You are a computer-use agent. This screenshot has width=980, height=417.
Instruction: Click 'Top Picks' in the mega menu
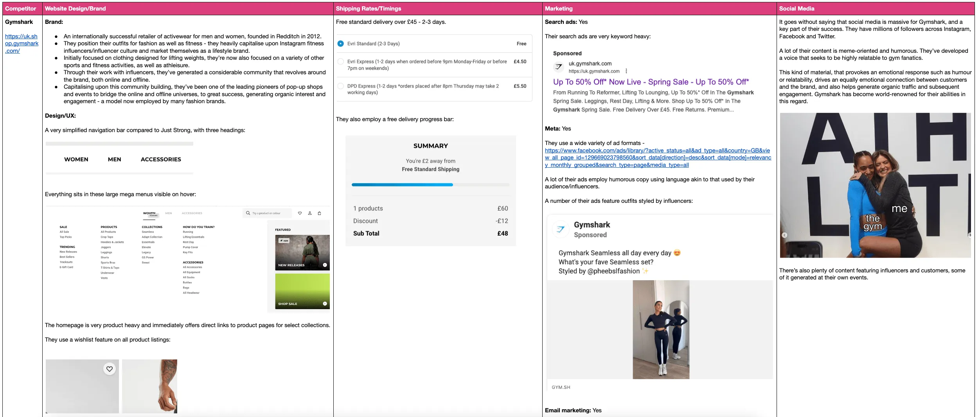(66, 237)
